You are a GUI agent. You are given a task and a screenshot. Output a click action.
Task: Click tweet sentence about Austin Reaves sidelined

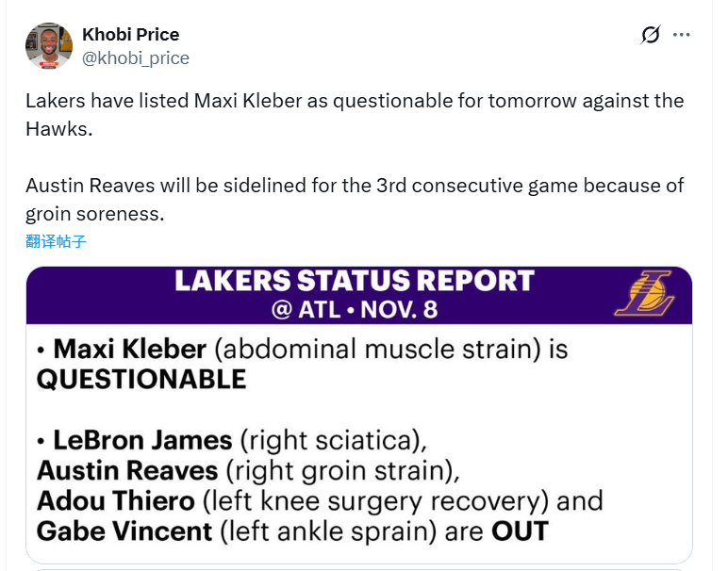pos(355,186)
